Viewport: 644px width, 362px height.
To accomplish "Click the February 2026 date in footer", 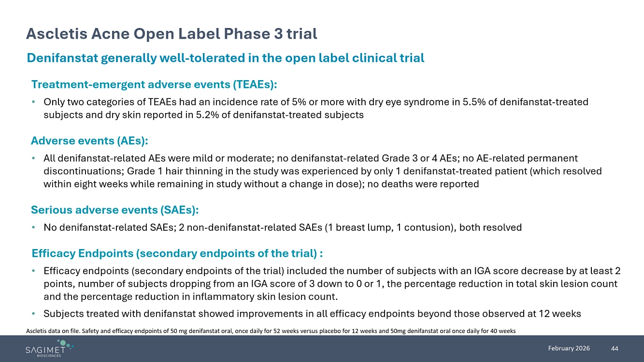I will pyautogui.click(x=573, y=348).
